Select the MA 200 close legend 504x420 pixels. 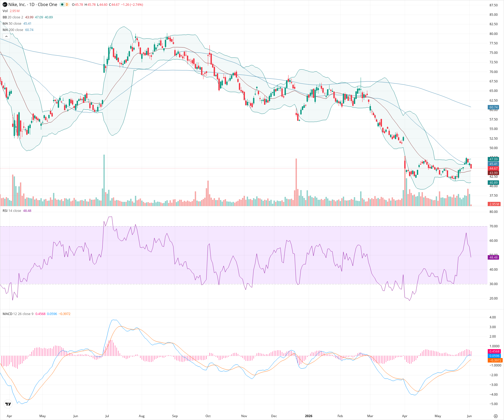[13, 30]
